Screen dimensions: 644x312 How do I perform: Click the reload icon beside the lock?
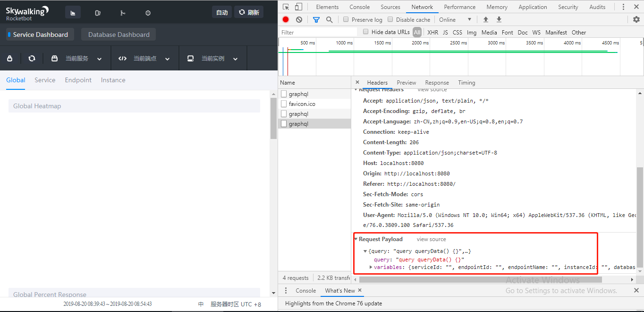pyautogui.click(x=32, y=59)
